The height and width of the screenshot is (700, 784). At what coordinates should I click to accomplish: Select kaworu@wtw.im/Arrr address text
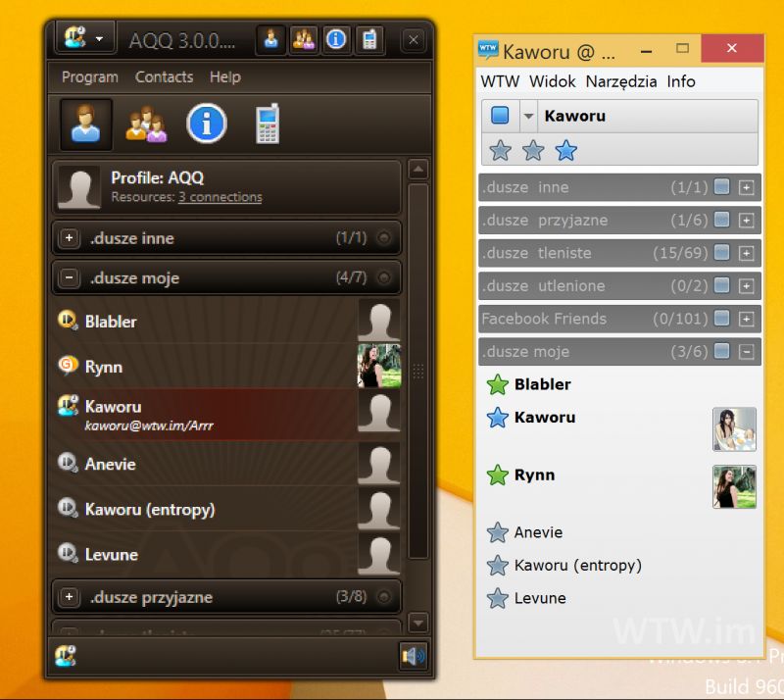point(149,425)
